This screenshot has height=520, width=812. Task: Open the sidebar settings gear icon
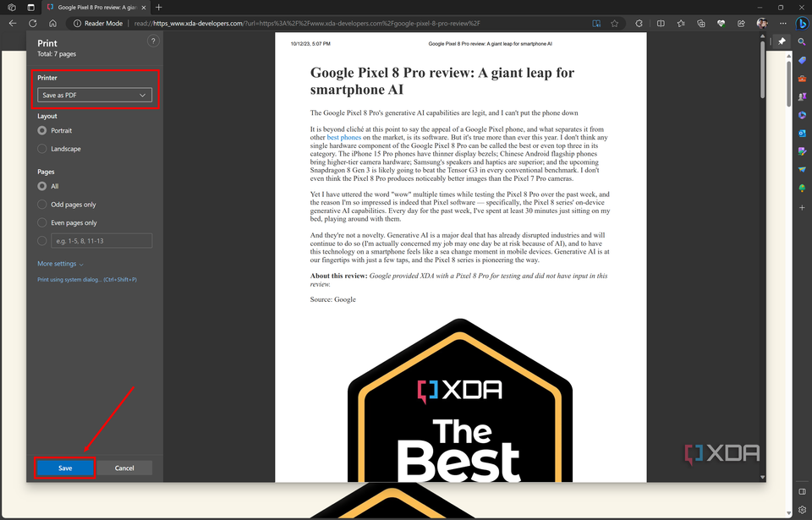point(802,510)
